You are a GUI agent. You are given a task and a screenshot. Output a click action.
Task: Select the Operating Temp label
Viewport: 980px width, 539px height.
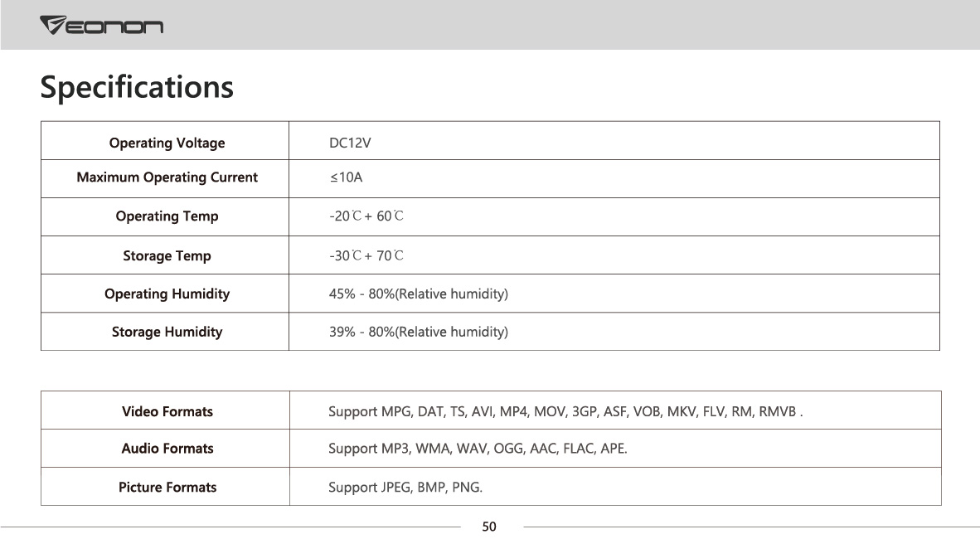click(x=167, y=216)
